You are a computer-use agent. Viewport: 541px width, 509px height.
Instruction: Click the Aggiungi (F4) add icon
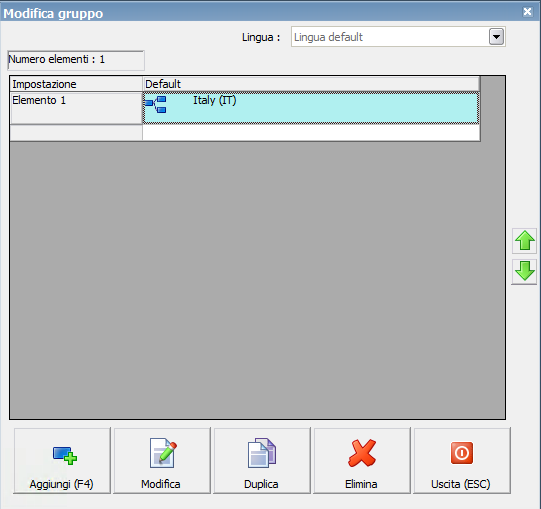[x=65, y=456]
